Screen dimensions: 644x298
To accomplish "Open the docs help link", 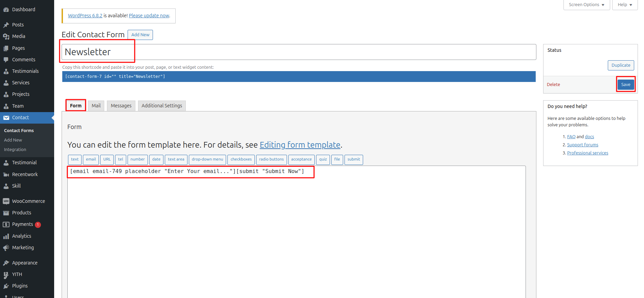I will click(590, 137).
